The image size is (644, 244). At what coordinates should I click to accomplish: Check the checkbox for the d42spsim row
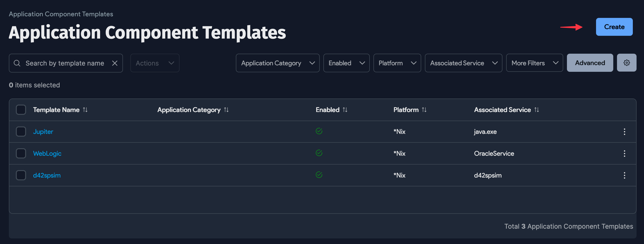pyautogui.click(x=21, y=175)
